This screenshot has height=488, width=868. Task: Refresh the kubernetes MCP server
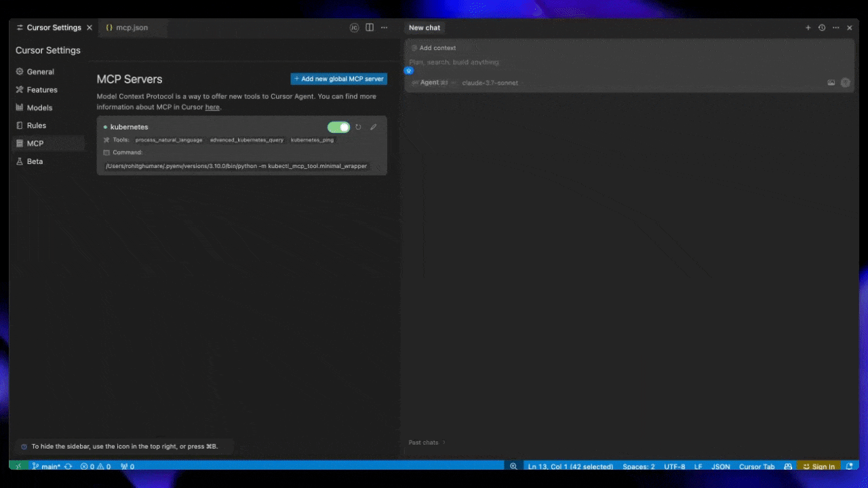358,127
